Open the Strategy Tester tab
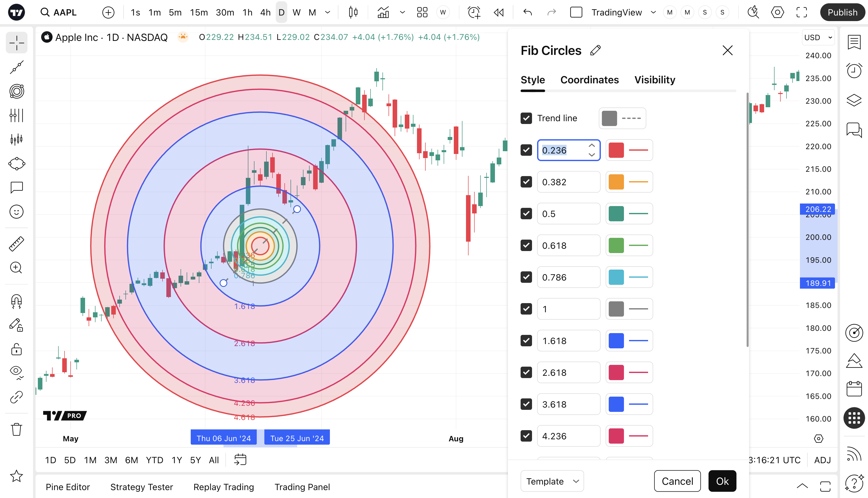 pyautogui.click(x=141, y=487)
